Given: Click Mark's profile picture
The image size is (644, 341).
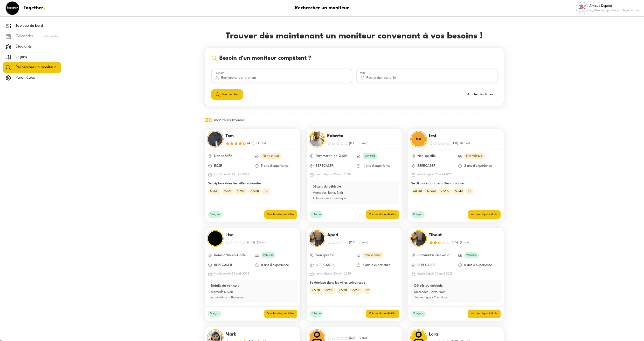Looking at the screenshot, I should click(x=215, y=335).
